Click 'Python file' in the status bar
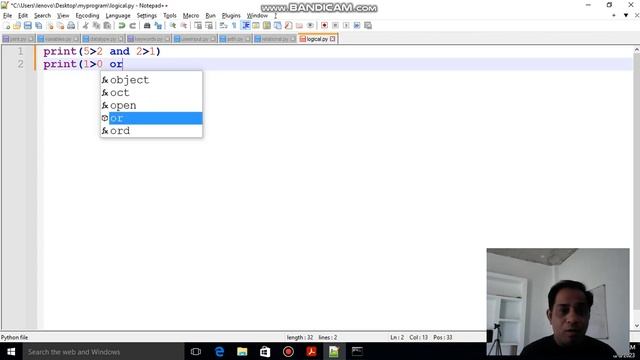 14,338
